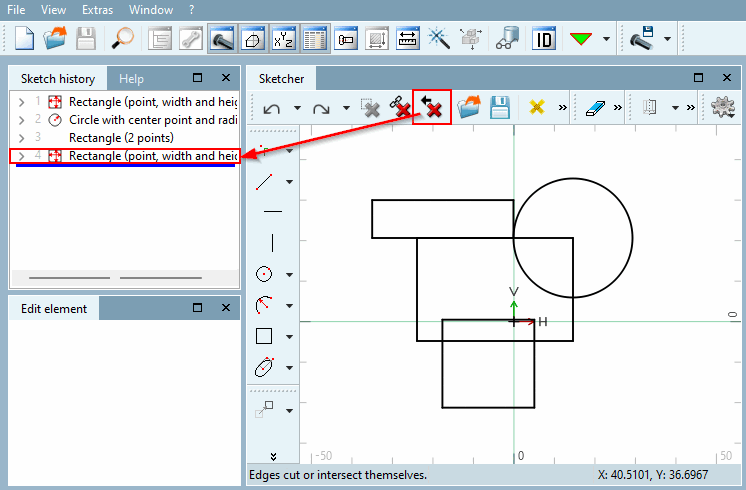The image size is (746, 490).
Task: Click the hatched dimension window icon
Action: pyautogui.click(x=377, y=39)
